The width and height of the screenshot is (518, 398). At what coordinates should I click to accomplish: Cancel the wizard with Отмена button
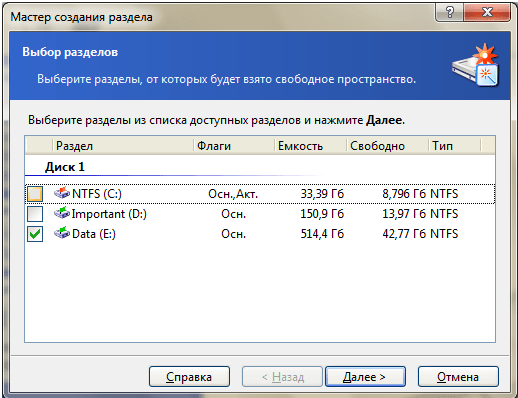point(458,377)
